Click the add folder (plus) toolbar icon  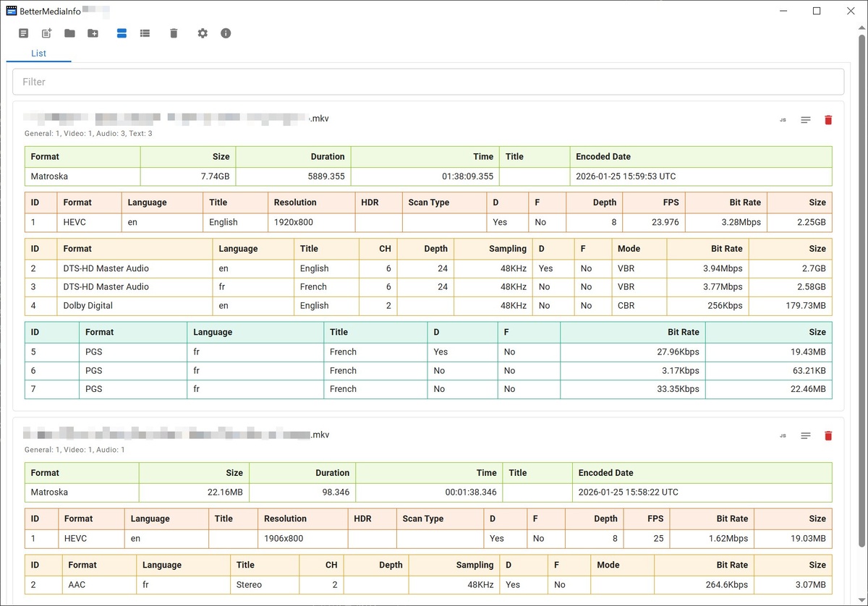coord(93,33)
